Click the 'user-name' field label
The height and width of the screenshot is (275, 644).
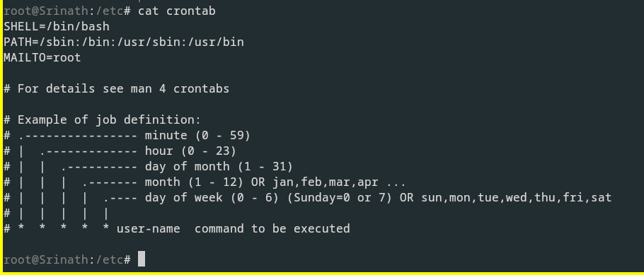coord(149,228)
